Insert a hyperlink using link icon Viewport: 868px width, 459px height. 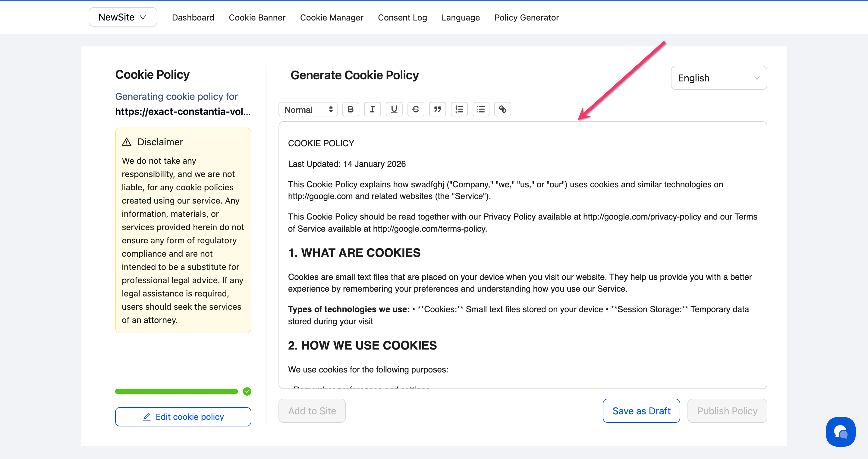[x=502, y=109]
